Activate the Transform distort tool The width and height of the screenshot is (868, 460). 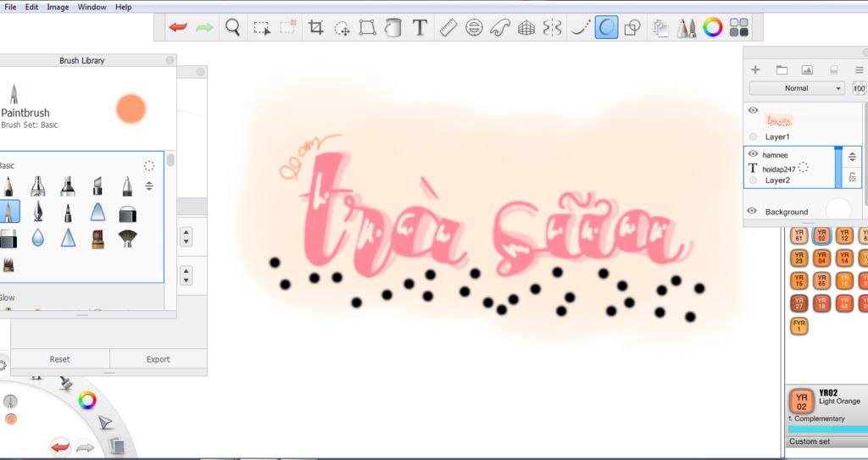[368, 27]
